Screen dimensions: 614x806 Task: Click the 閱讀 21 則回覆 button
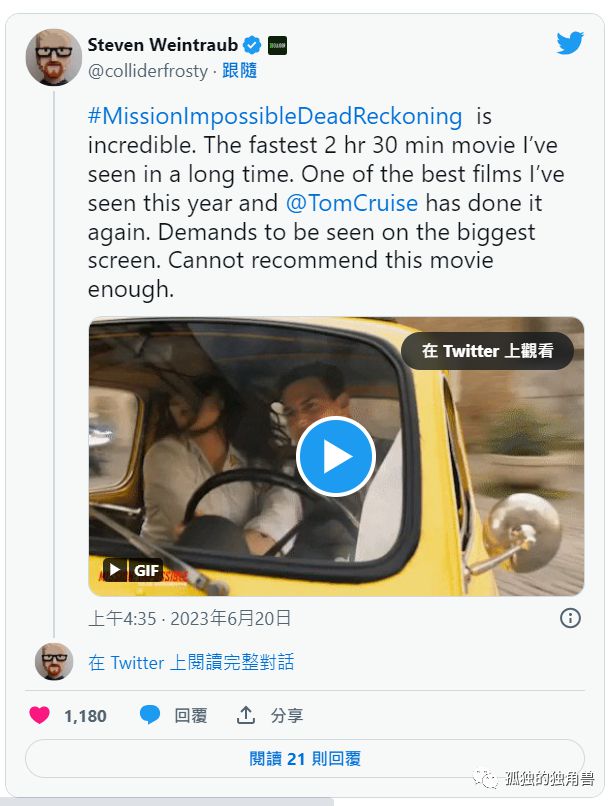[x=304, y=759]
